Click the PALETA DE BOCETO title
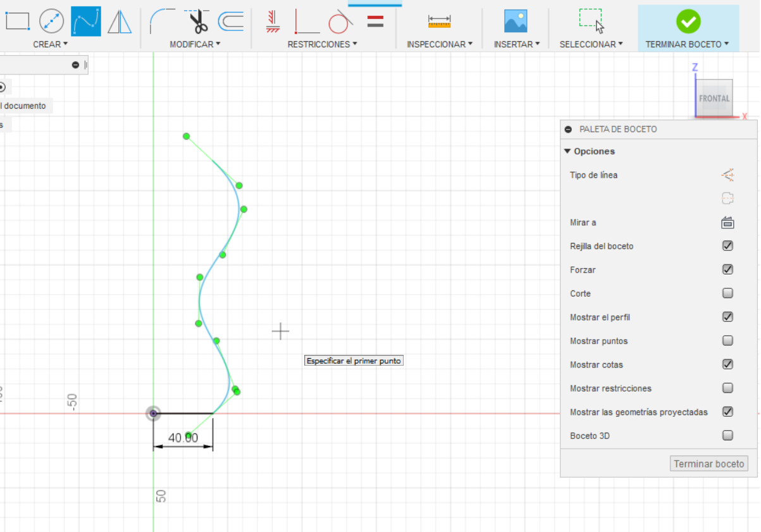761x532 pixels. [x=618, y=129]
